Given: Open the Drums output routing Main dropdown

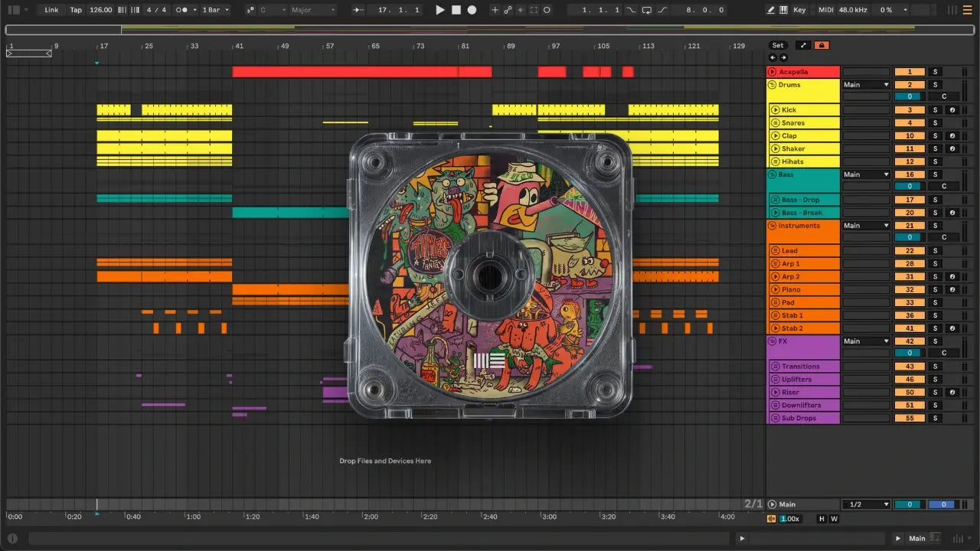Looking at the screenshot, I should click(x=866, y=85).
